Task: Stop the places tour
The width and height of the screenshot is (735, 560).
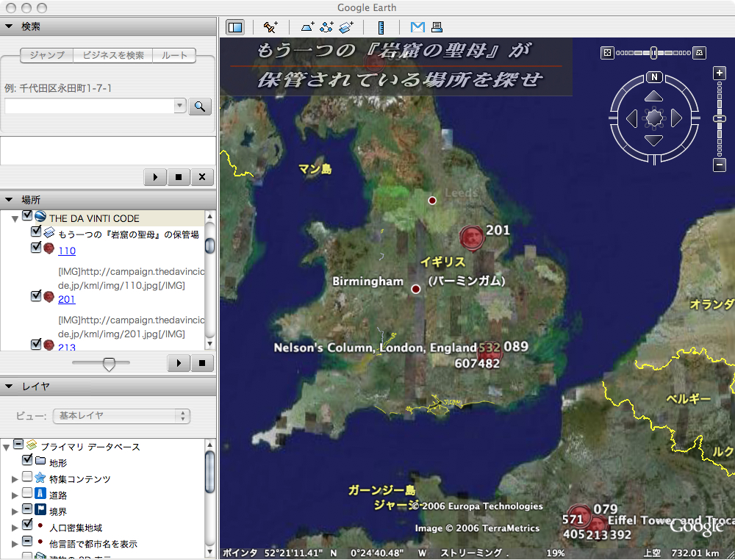Action: pyautogui.click(x=202, y=363)
